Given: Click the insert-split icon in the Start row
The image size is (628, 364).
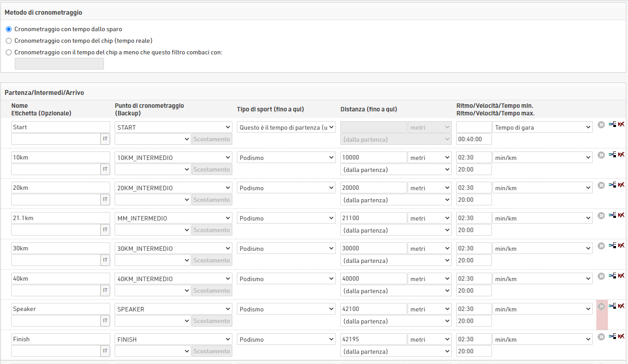Looking at the screenshot, I should (612, 124).
